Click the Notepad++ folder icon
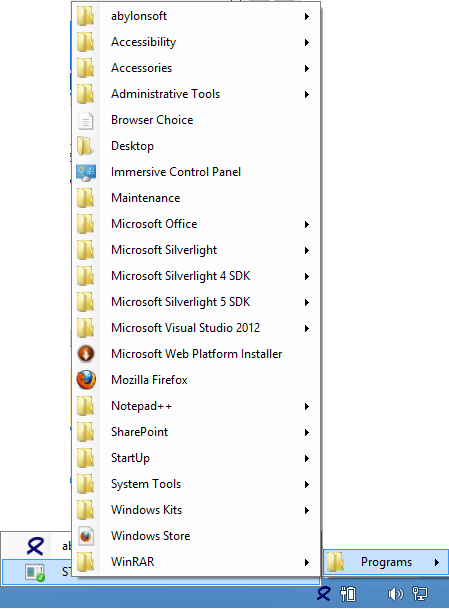 click(x=85, y=406)
